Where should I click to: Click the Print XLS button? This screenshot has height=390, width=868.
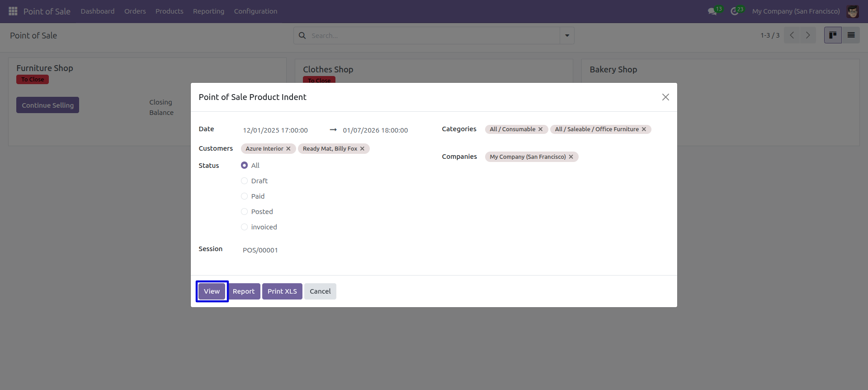click(x=282, y=291)
